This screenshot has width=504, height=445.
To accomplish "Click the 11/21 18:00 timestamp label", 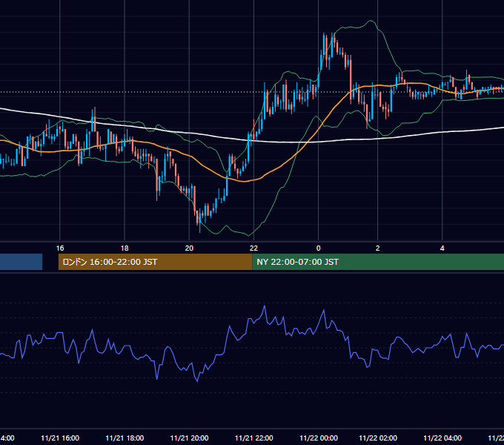I will [x=125, y=438].
